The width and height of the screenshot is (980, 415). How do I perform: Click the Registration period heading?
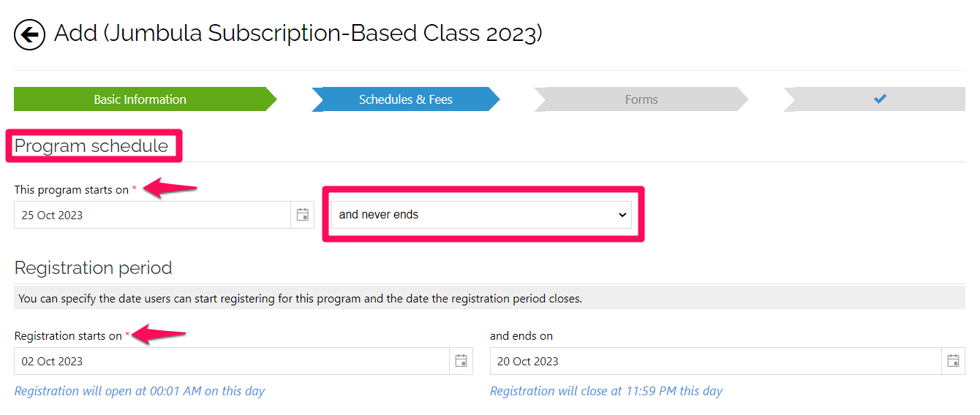(x=94, y=267)
